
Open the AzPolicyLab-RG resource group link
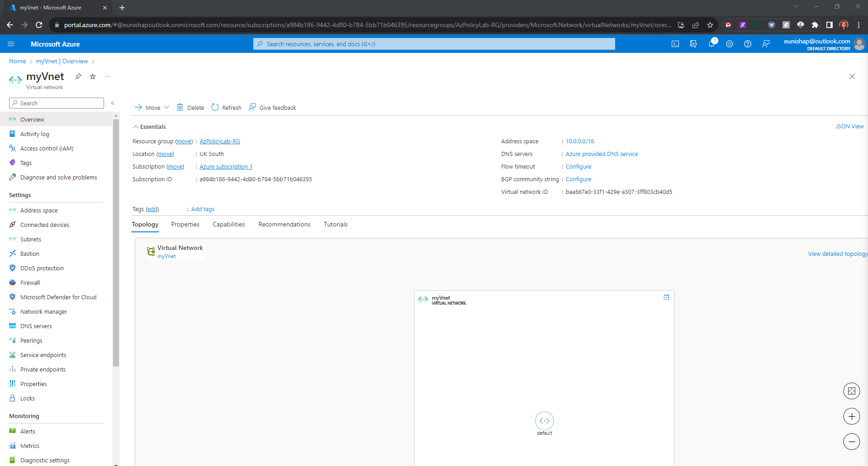click(x=220, y=141)
